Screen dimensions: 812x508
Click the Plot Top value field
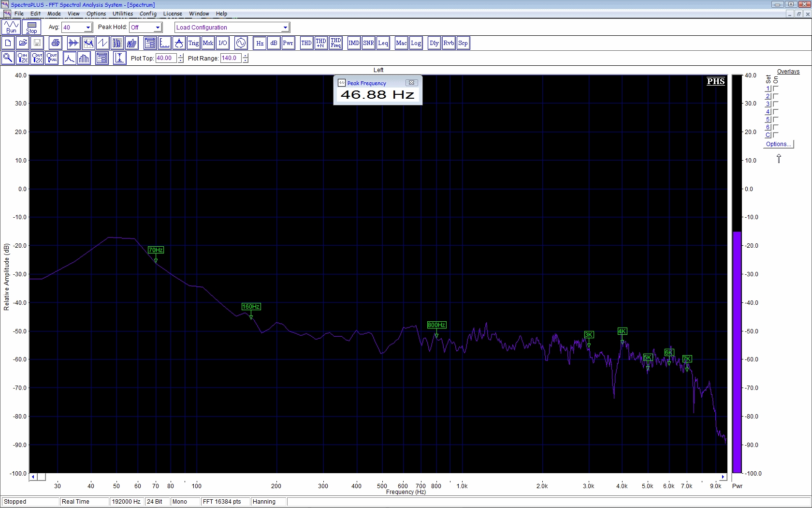click(166, 58)
